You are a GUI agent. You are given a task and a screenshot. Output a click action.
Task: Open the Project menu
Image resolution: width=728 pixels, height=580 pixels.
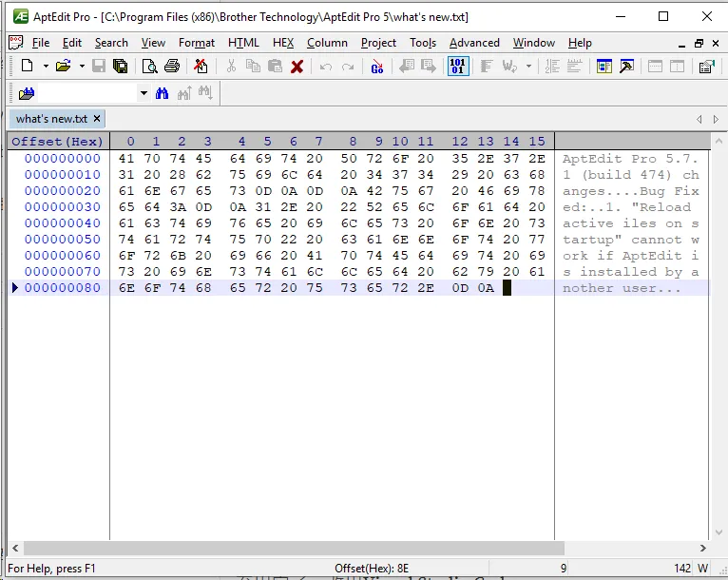click(378, 43)
